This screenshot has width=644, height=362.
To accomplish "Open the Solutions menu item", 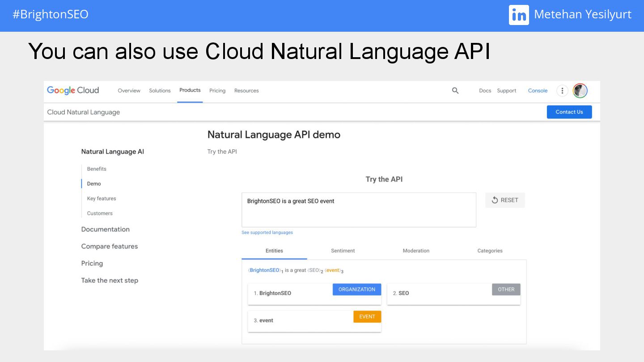I will [160, 91].
